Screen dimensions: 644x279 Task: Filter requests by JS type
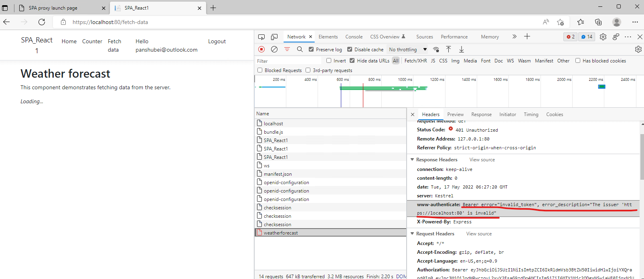(x=433, y=61)
